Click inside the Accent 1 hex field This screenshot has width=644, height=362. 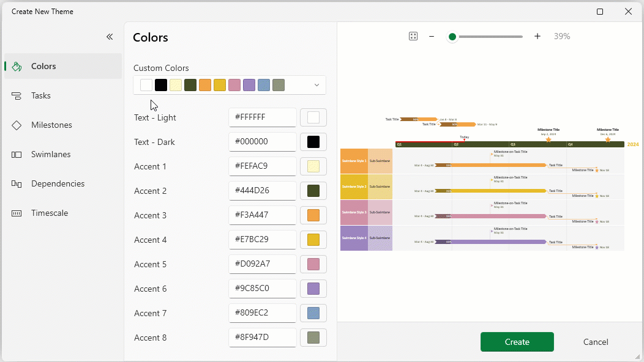point(262,166)
